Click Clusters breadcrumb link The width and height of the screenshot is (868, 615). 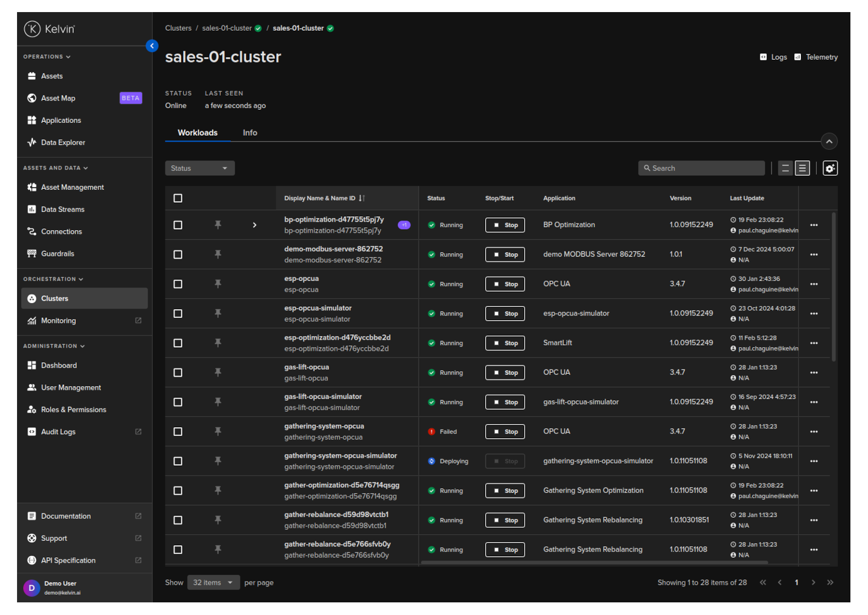pyautogui.click(x=178, y=28)
